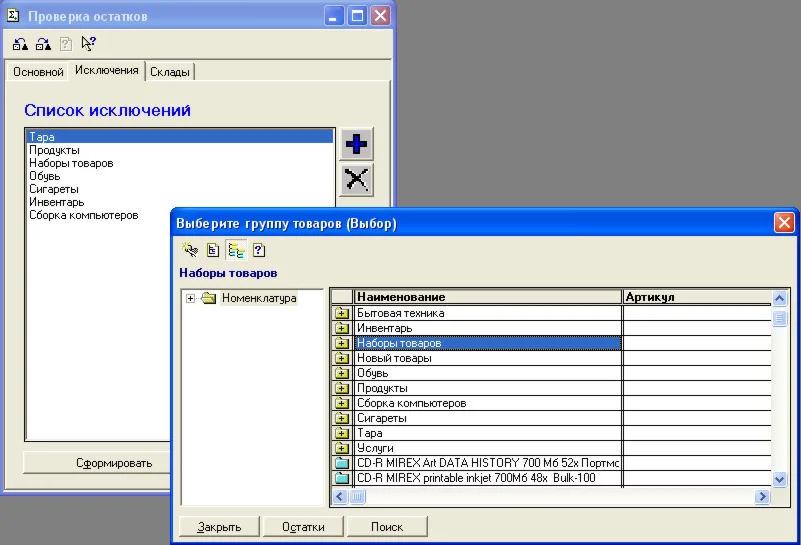Toggle the tree view icon in selection toolbar
This screenshot has width=801, height=545.
point(236,251)
